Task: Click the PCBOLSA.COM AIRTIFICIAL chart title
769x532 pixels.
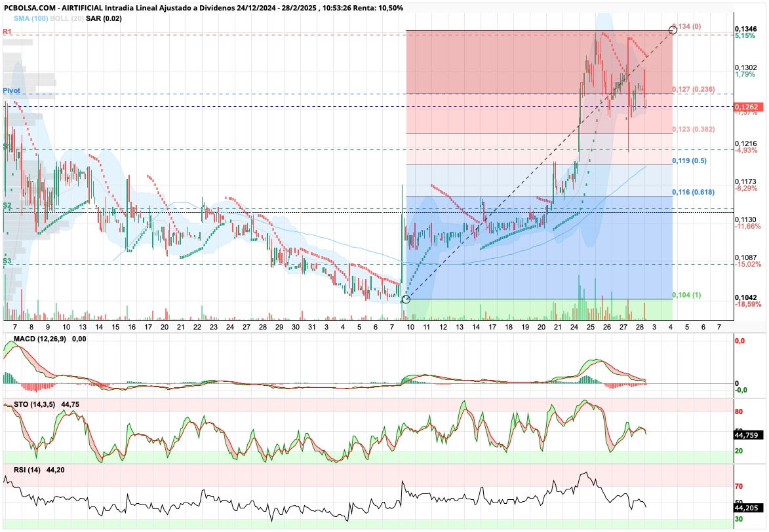Action: [203, 8]
